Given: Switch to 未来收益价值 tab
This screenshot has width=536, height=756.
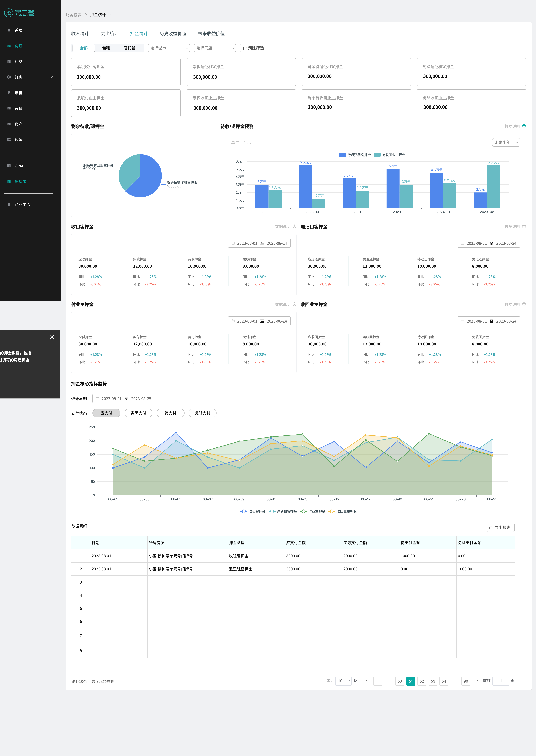Looking at the screenshot, I should pos(211,34).
